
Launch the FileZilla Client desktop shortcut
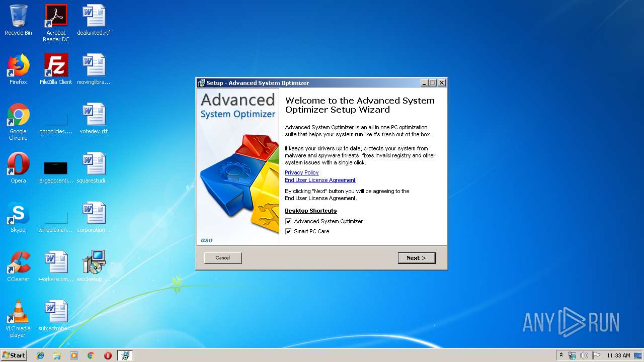pos(56,69)
